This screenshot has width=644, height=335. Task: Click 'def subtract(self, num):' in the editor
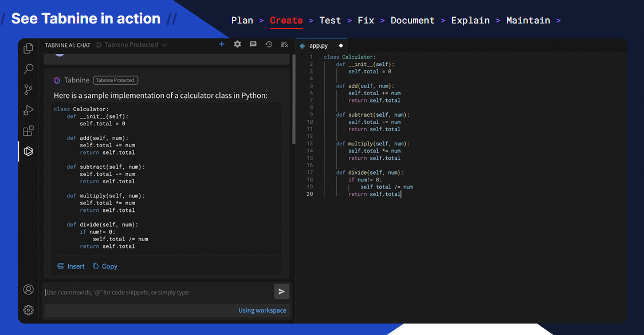[x=372, y=115]
